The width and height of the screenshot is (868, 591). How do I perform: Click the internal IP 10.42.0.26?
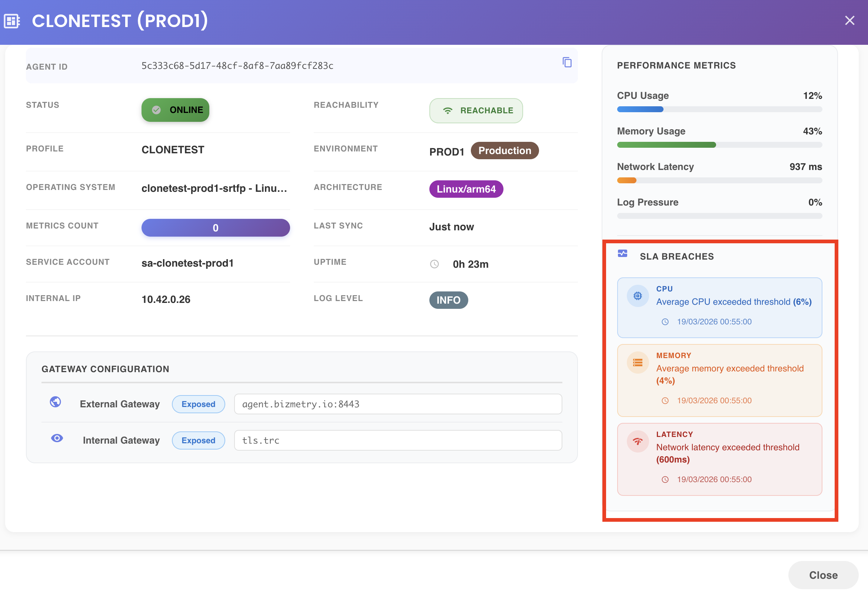(166, 300)
